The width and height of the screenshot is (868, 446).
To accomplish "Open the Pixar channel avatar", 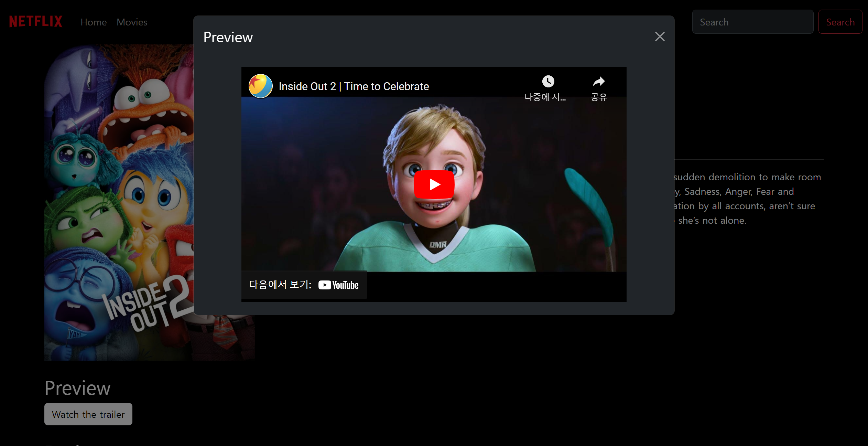I will coord(261,86).
